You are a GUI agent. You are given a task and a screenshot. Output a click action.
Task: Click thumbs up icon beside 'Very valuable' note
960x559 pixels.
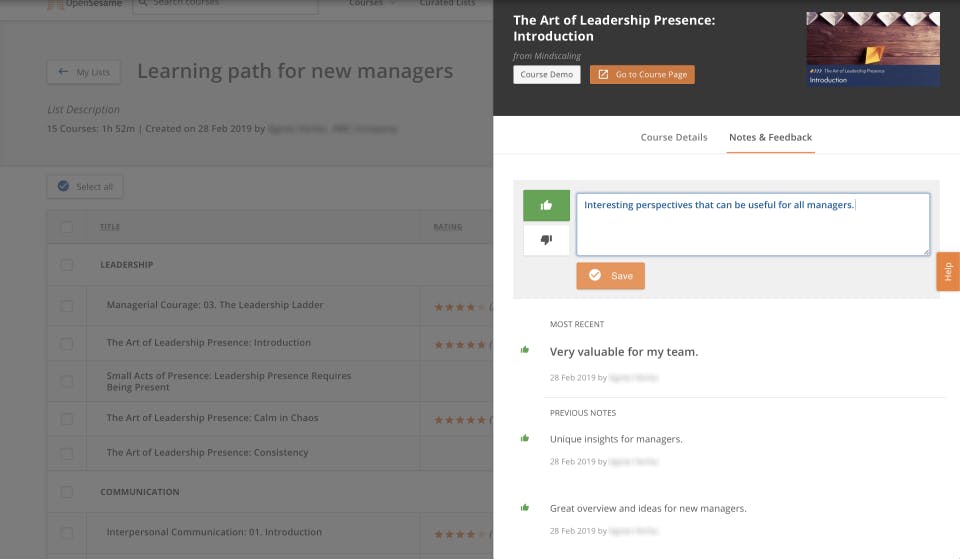click(x=524, y=350)
